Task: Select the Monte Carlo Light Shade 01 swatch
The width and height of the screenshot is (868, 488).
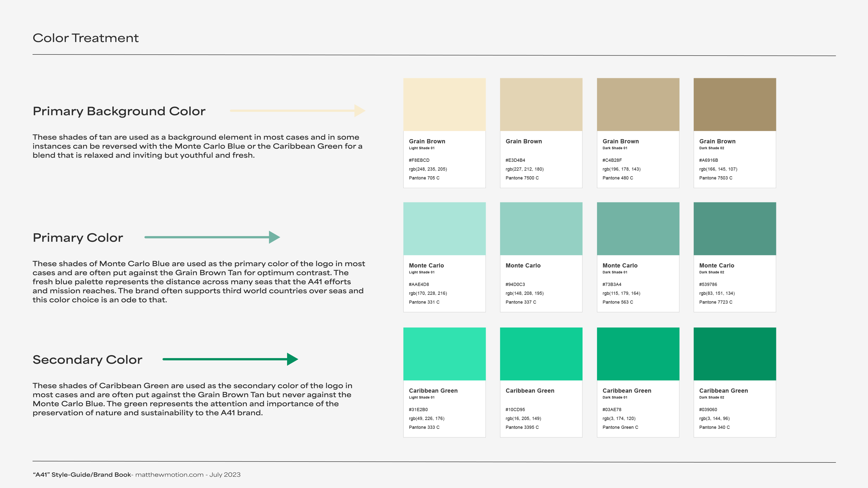Action: (444, 228)
